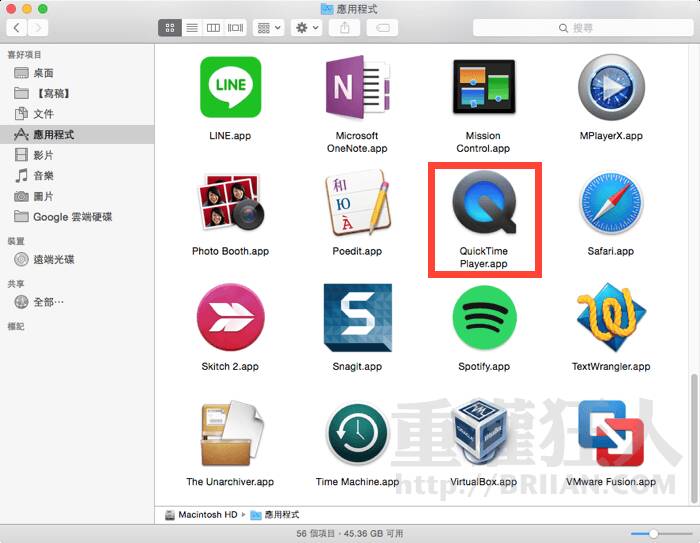
Task: Select the Skitch 2.app icon
Action: [230, 317]
